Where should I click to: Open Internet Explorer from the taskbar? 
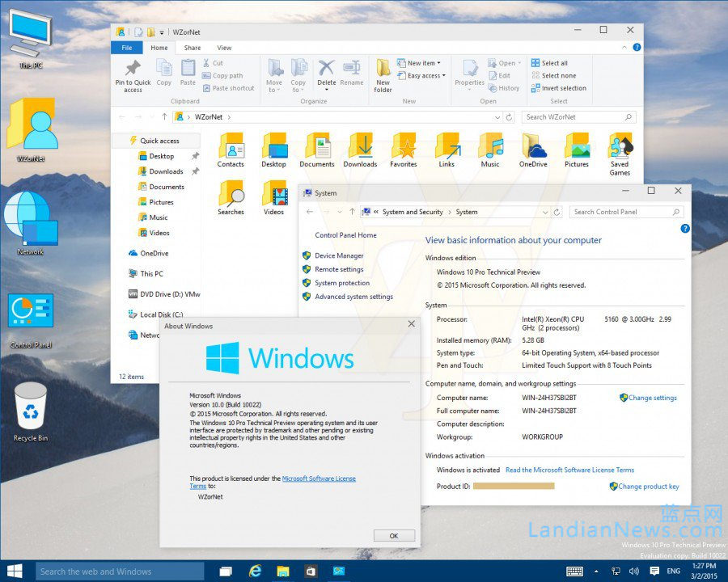254,571
